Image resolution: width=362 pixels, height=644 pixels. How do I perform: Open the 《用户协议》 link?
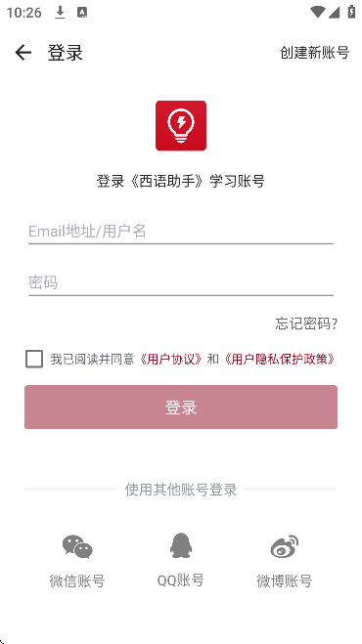[170, 360]
